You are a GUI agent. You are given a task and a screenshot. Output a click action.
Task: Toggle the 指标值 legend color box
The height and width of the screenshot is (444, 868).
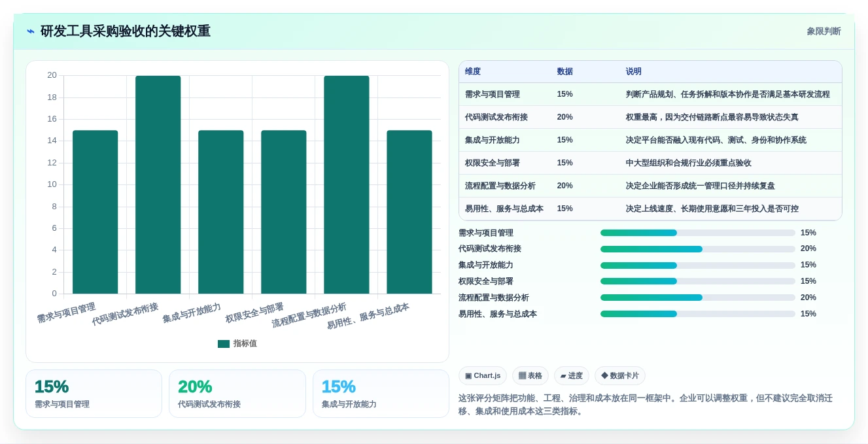point(224,343)
